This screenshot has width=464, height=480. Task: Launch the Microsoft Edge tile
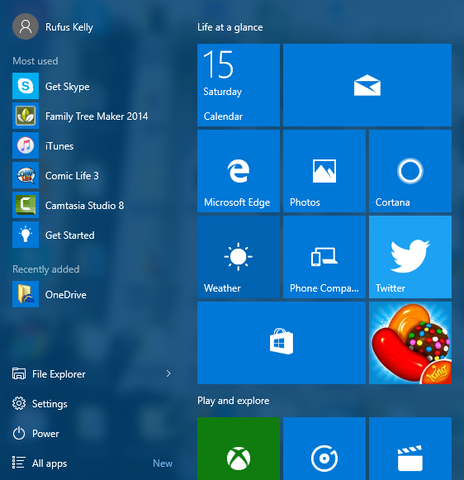click(x=238, y=171)
